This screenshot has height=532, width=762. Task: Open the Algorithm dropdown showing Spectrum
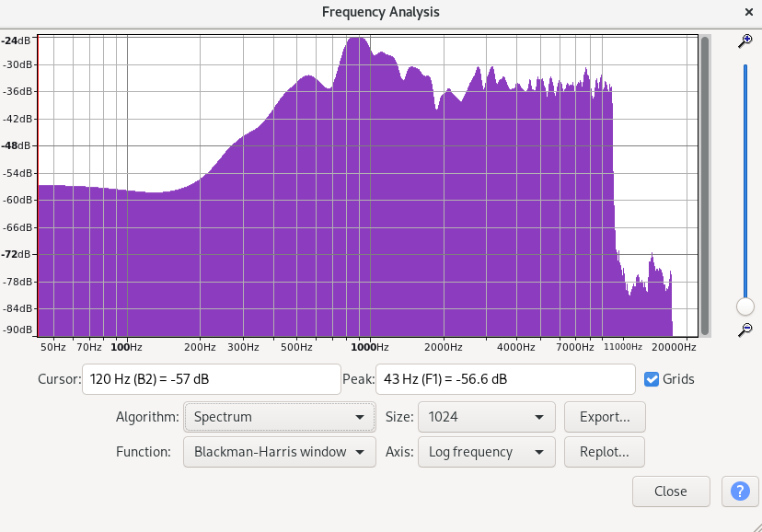280,417
